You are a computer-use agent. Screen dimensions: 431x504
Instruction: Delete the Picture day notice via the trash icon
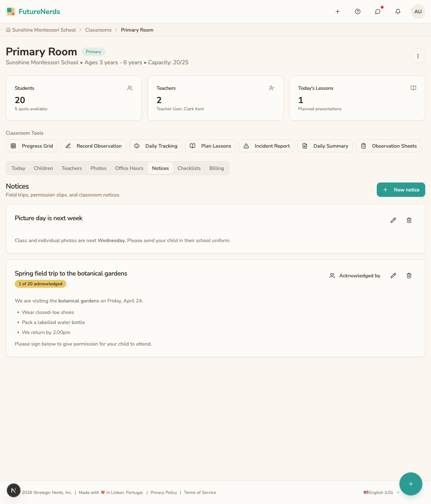[x=409, y=220]
